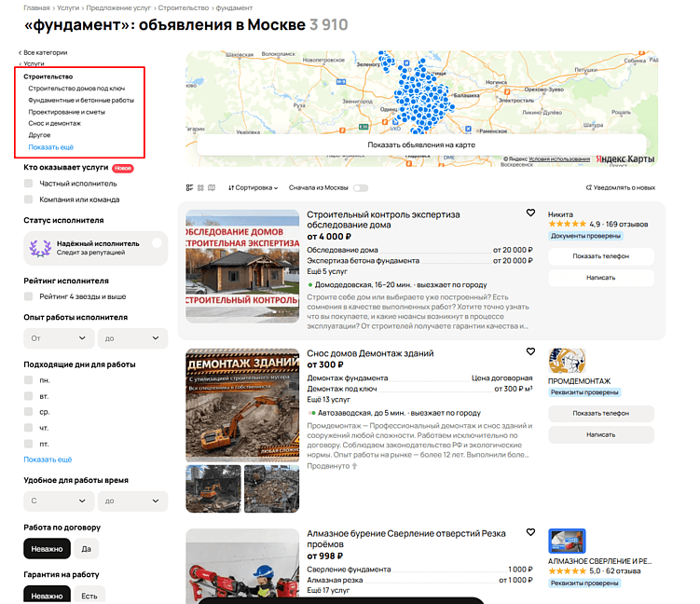Click Ещё 13 услуг in ПРОМДЕМОНТАЖ listing
The height and width of the screenshot is (604, 700).
(x=329, y=400)
